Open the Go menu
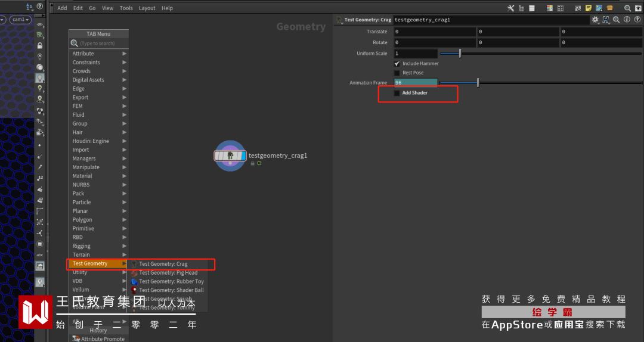The height and width of the screenshot is (342, 644). coord(92,8)
